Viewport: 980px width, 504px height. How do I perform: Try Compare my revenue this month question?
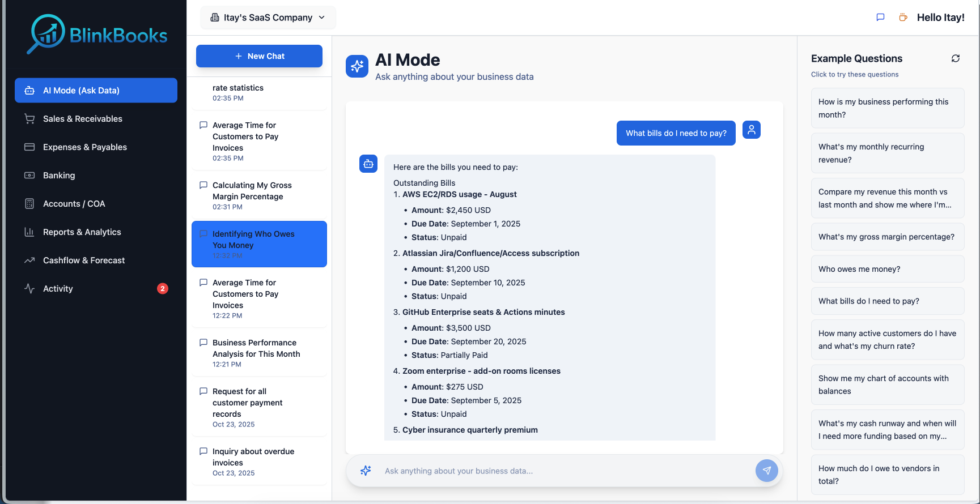tap(888, 198)
